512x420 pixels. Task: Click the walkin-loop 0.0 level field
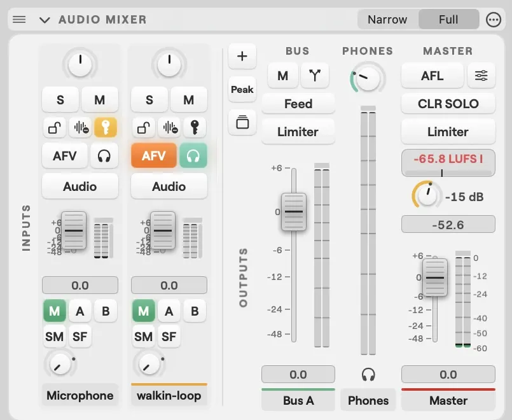pos(169,285)
